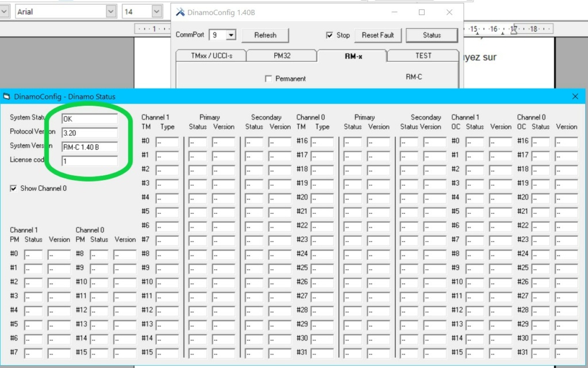Switch to the TMxx / UCCI-s tab
The width and height of the screenshot is (588, 368).
pos(211,56)
